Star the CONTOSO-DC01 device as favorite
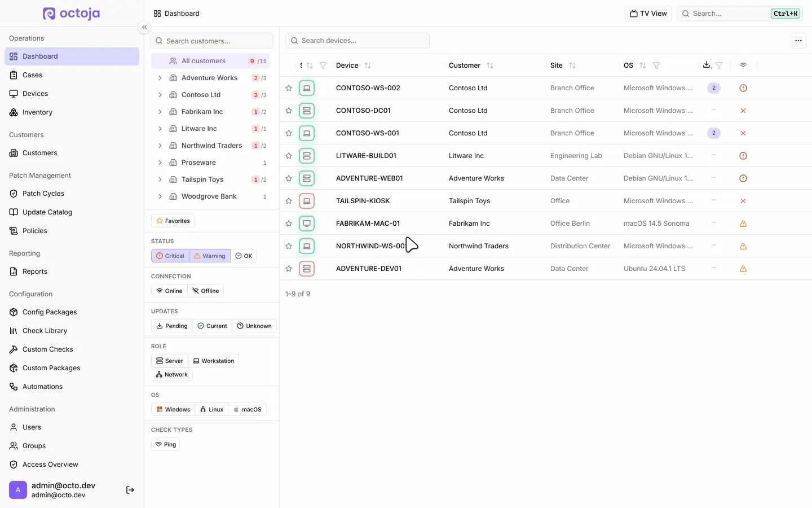The width and height of the screenshot is (812, 508). click(289, 111)
